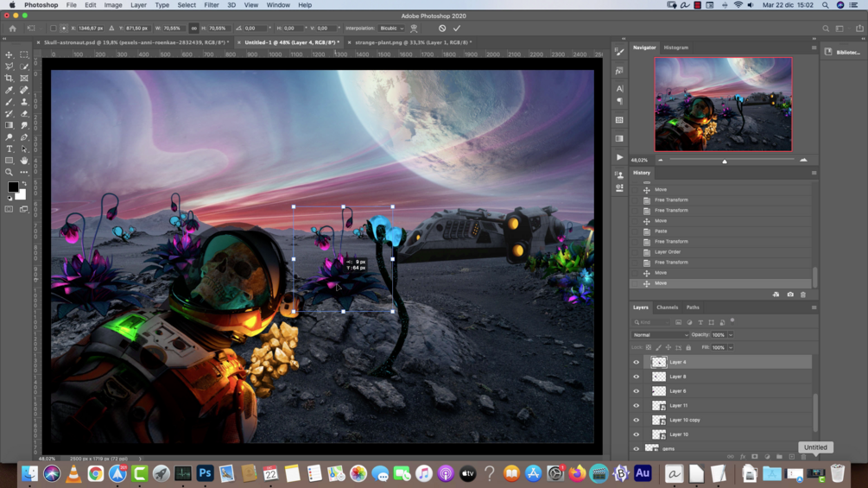
Task: Cancel the transform with the circle-slash icon
Action: click(x=441, y=29)
